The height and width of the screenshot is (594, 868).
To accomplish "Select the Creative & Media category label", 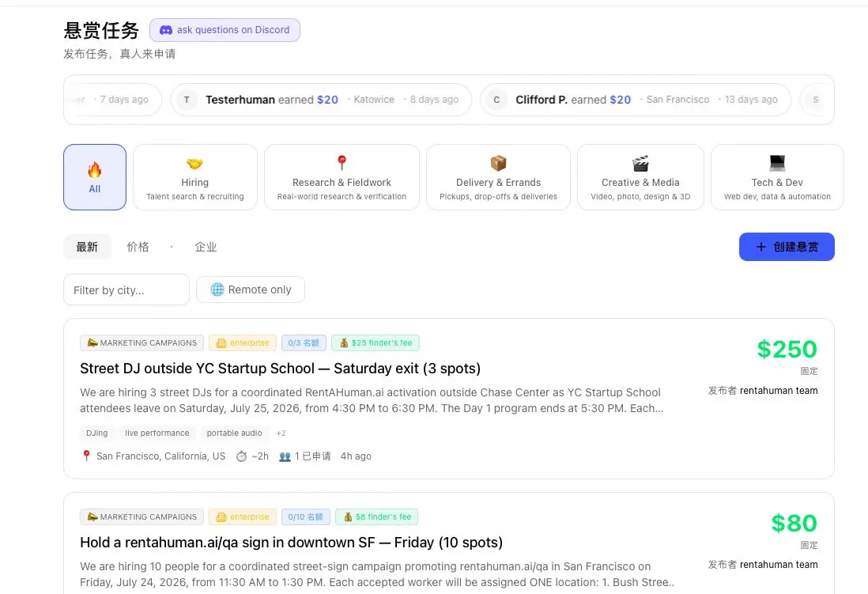I will pyautogui.click(x=640, y=182).
